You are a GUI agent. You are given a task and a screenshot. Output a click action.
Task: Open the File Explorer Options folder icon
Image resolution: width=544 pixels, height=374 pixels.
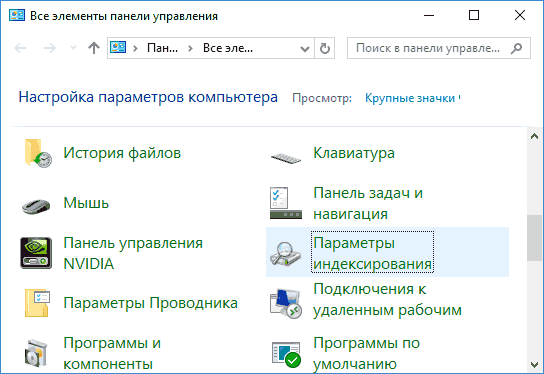tap(37, 303)
